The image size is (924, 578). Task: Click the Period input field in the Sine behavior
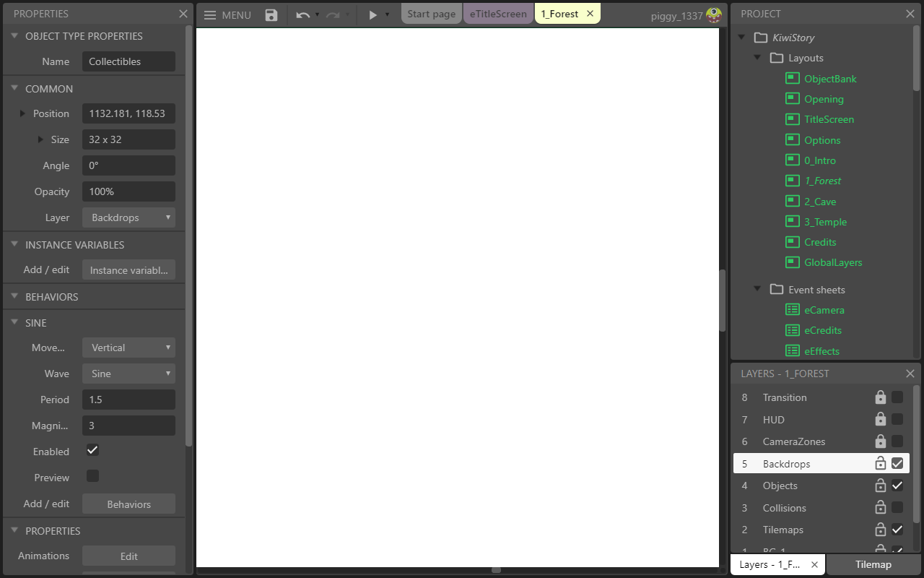[128, 400]
